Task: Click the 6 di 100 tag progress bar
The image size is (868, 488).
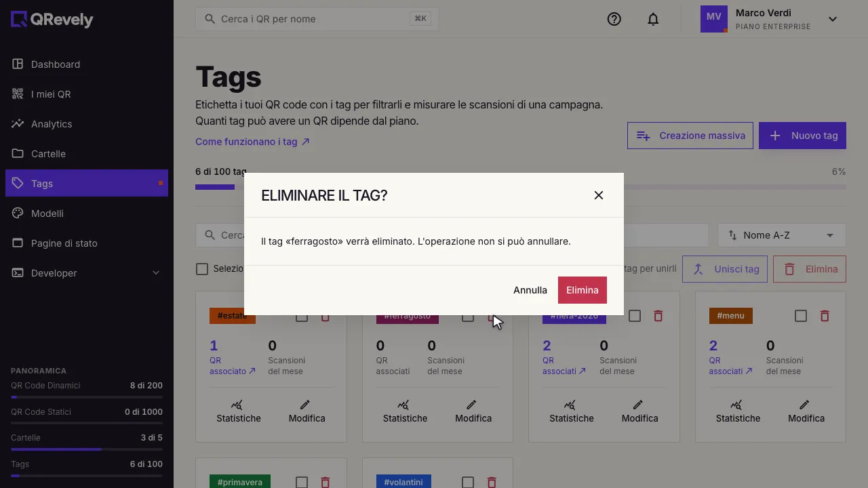Action: (x=521, y=187)
